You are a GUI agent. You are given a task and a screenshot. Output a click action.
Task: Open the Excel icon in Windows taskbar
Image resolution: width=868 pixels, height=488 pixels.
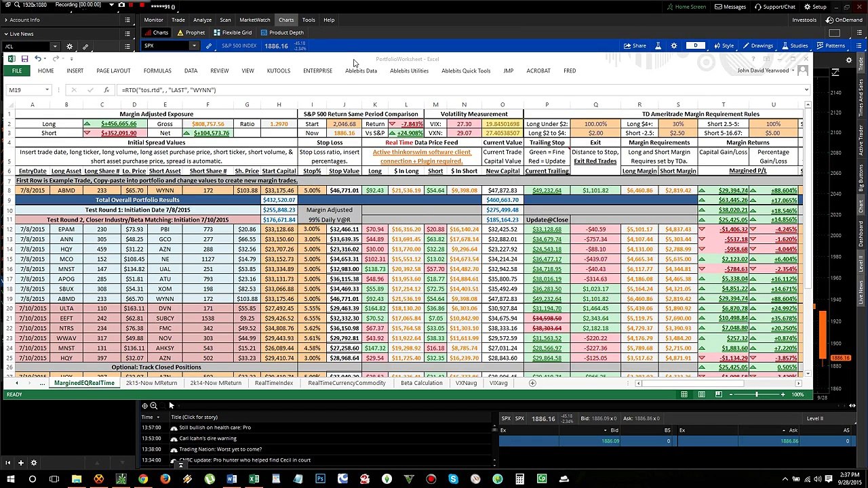(x=254, y=479)
